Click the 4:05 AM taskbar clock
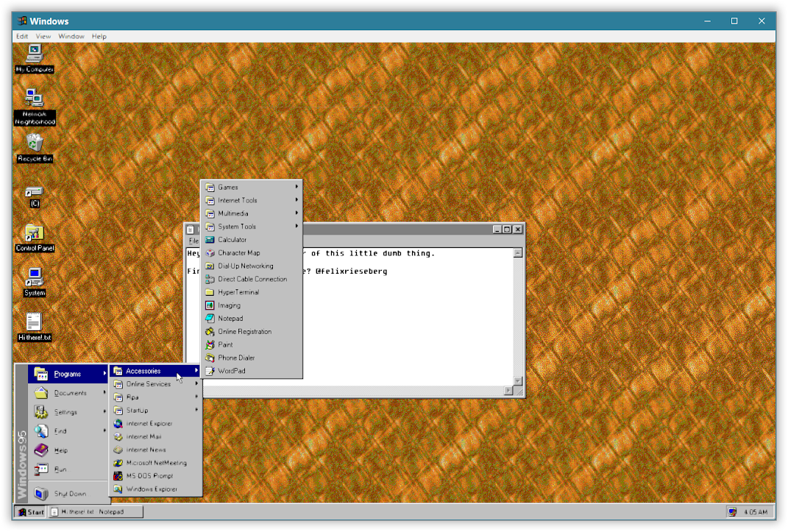Screen dimensions: 788x532 click(756, 512)
